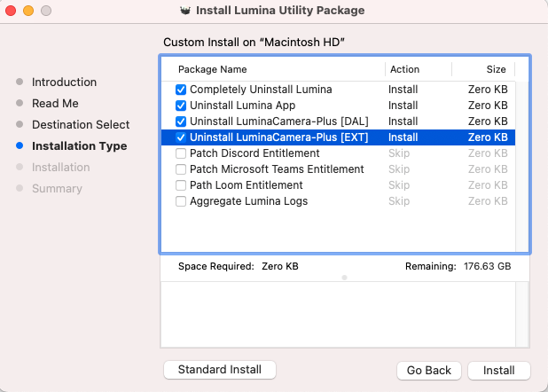Viewport: 548px width, 392px height.
Task: Enable Patch Discord Entitlement checkbox
Action: (x=181, y=153)
